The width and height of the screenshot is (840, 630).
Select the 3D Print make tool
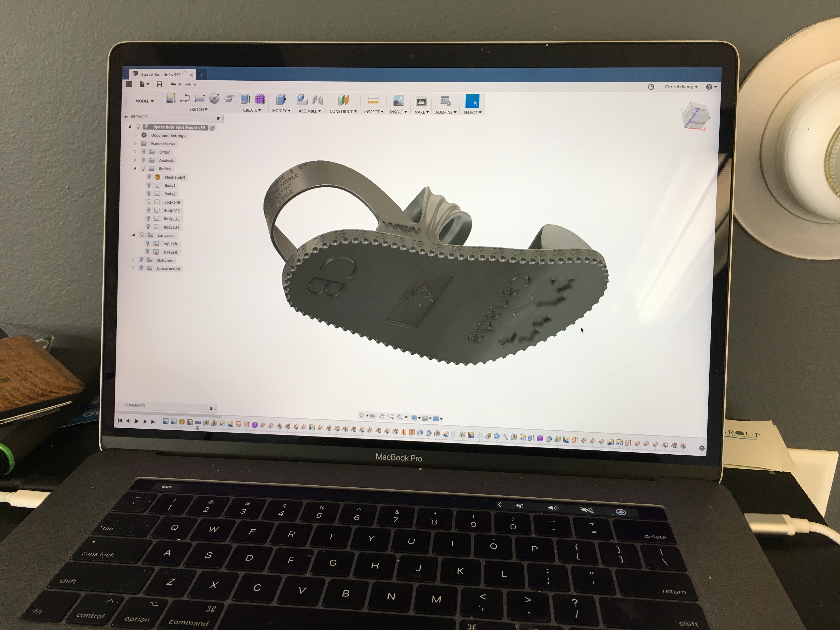421,101
